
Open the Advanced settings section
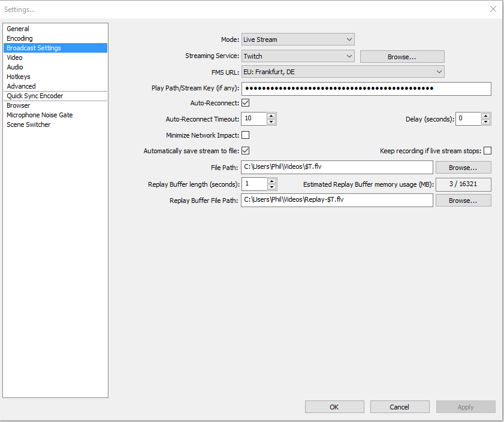coord(55,86)
